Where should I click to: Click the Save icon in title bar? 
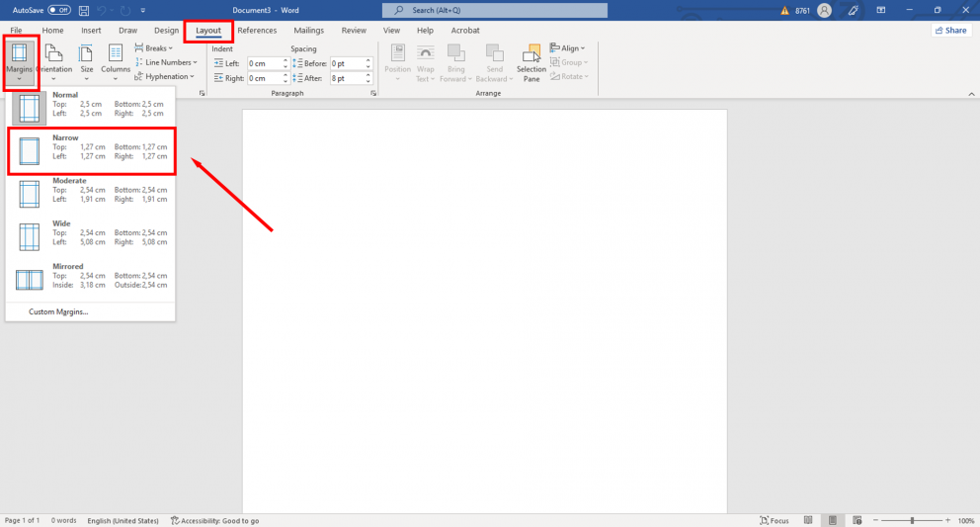pyautogui.click(x=83, y=10)
